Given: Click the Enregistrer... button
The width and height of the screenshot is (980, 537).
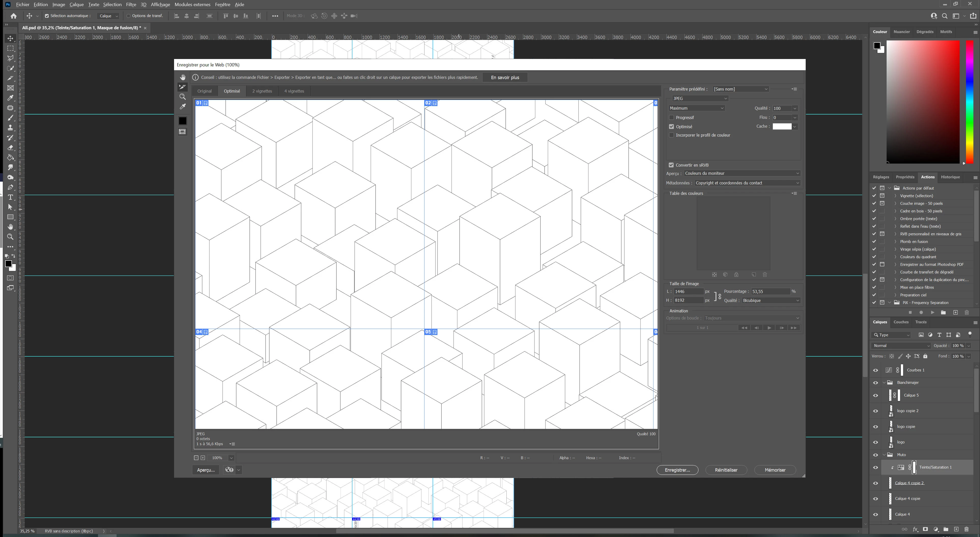Looking at the screenshot, I should 677,470.
